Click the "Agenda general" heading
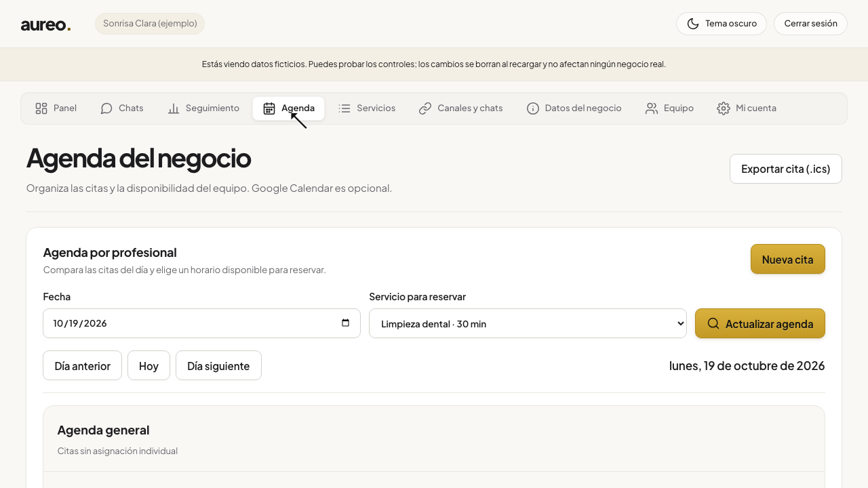The height and width of the screenshot is (488, 868). click(x=103, y=430)
